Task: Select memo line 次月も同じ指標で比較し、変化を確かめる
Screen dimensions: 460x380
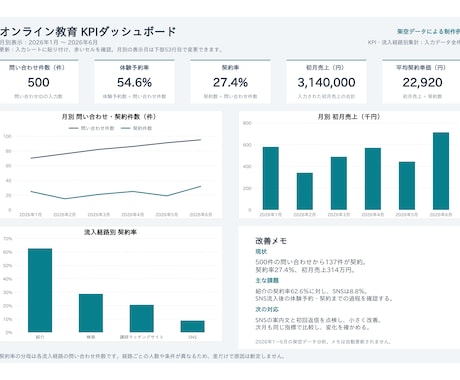Action: point(313,327)
